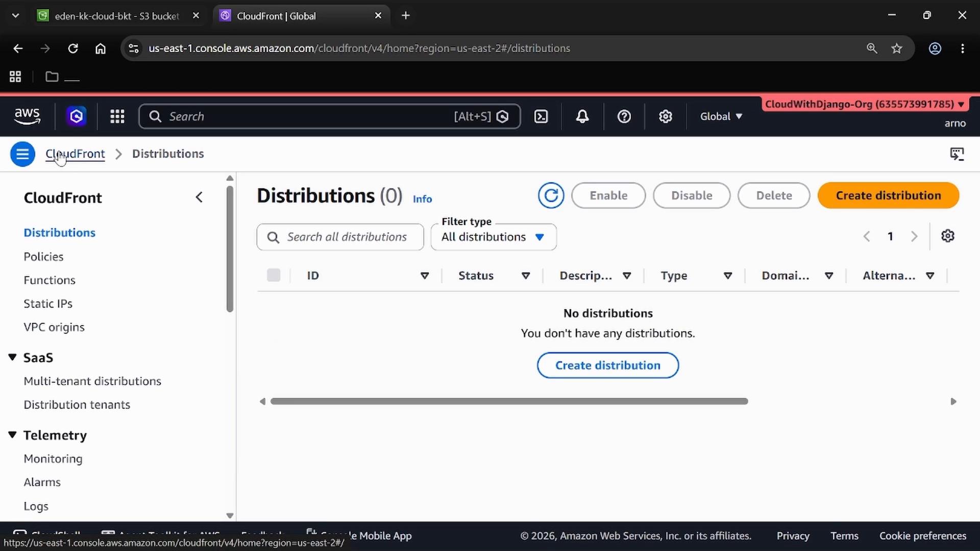Open Functions in the sidebar
This screenshot has height=551, width=980.
click(x=50, y=280)
